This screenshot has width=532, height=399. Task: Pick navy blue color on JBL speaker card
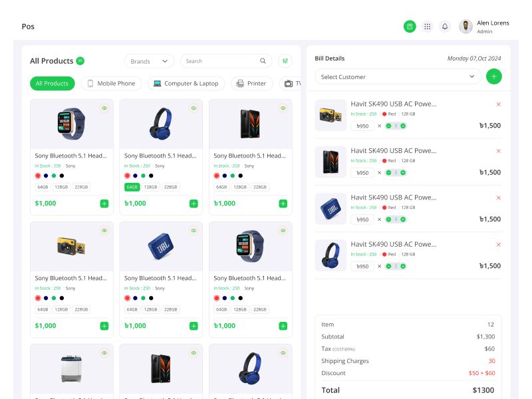point(136,298)
